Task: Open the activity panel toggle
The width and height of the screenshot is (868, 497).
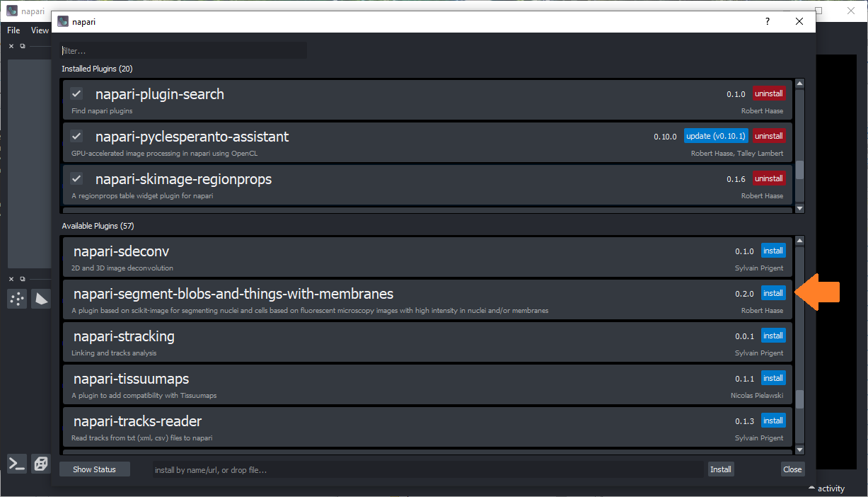Action: (x=827, y=489)
